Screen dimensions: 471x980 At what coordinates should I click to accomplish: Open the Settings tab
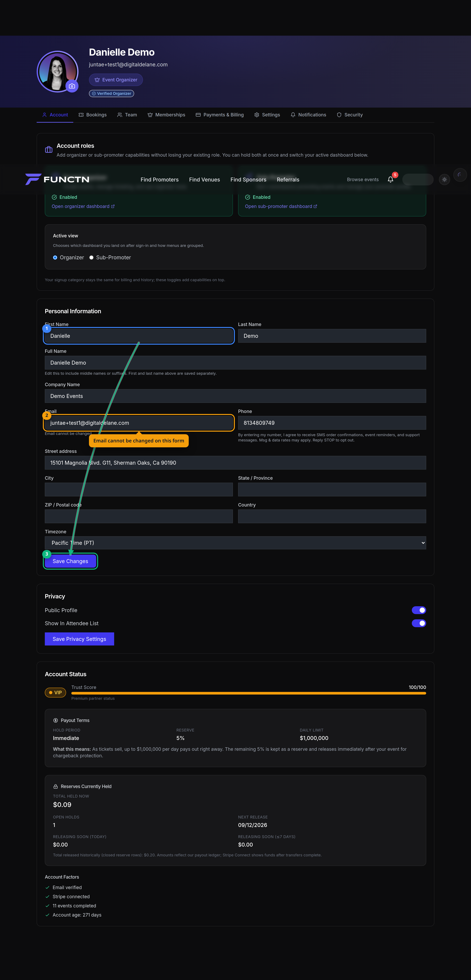[x=267, y=115]
